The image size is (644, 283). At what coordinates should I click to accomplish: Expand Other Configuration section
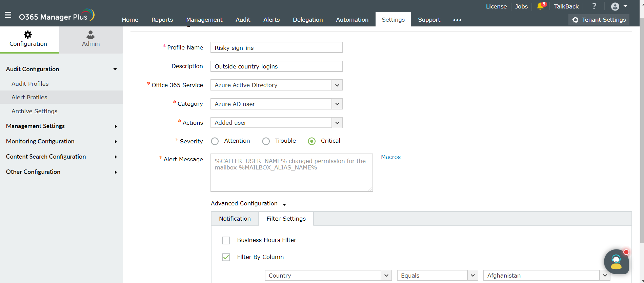pos(61,172)
